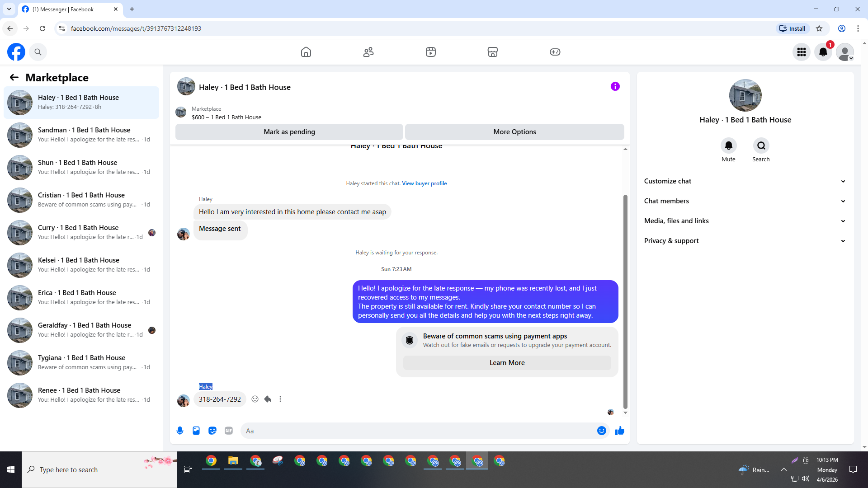Follow the View buyer profile link

coord(424,183)
